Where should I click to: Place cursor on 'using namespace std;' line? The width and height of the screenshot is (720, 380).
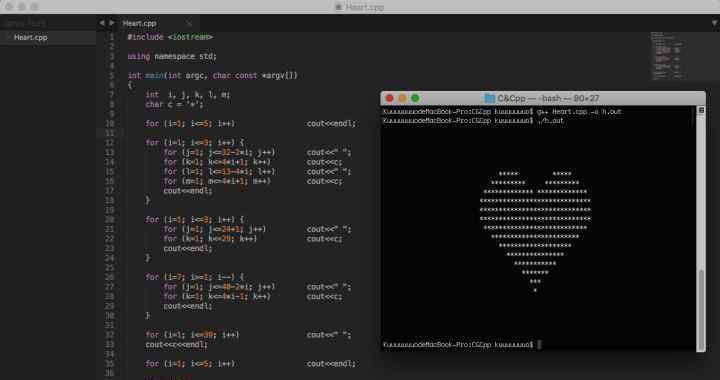pos(172,56)
